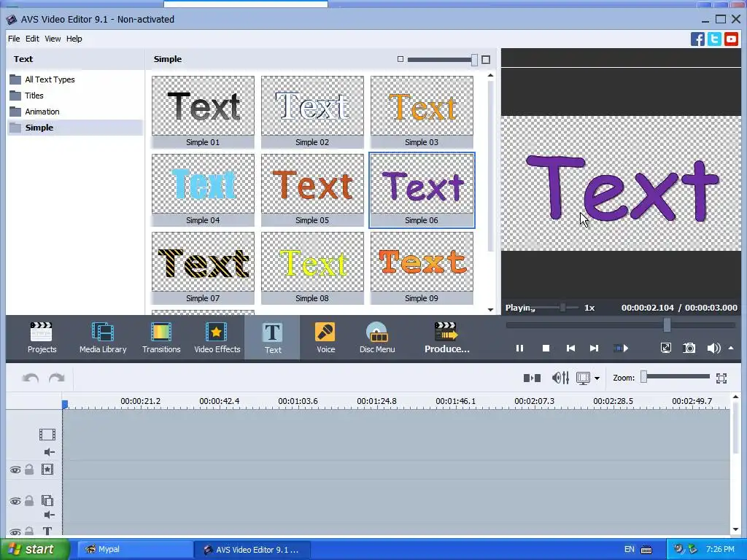Choose the Simple 07 text preset
Screen dimensions: 747x560
pos(203,268)
